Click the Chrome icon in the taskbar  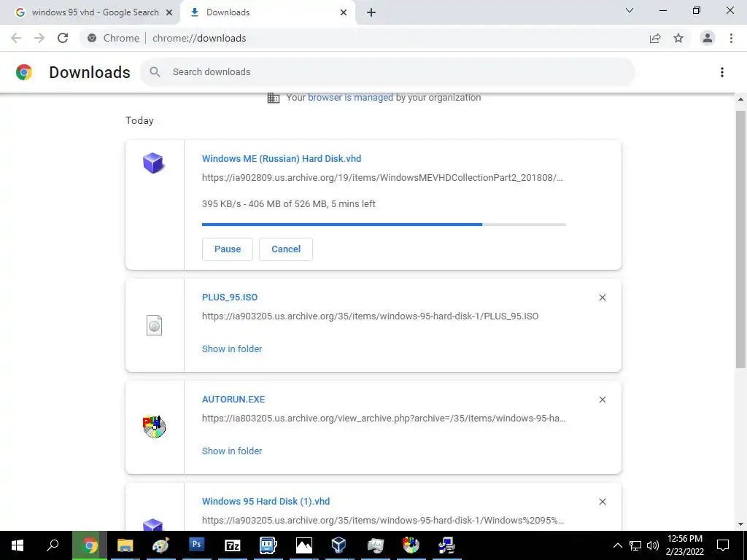[90, 545]
